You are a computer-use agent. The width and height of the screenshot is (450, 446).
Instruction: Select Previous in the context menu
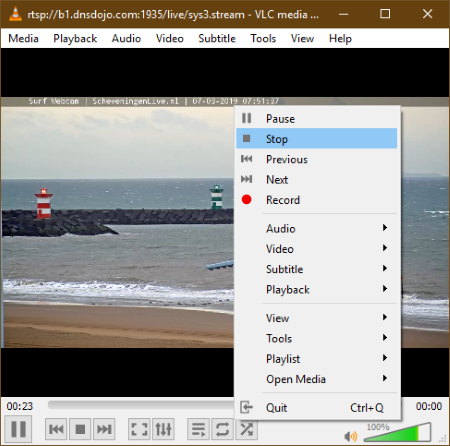coord(317,159)
